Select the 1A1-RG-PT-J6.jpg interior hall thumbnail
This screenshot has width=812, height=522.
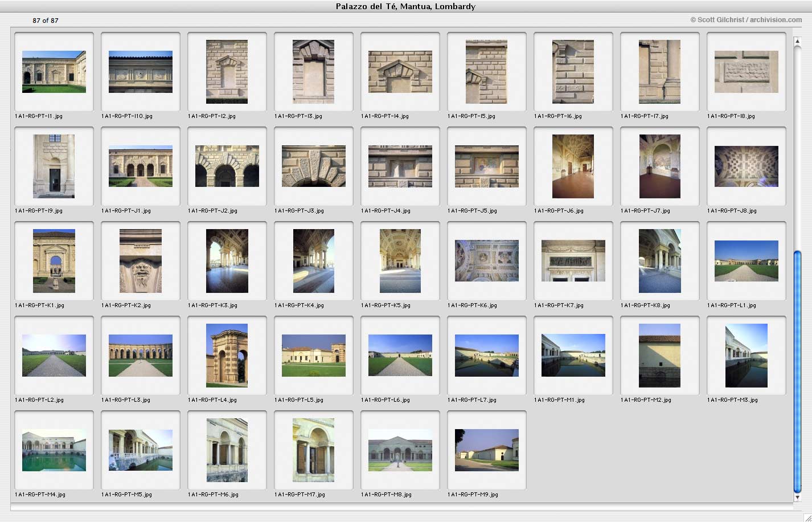[573, 166]
